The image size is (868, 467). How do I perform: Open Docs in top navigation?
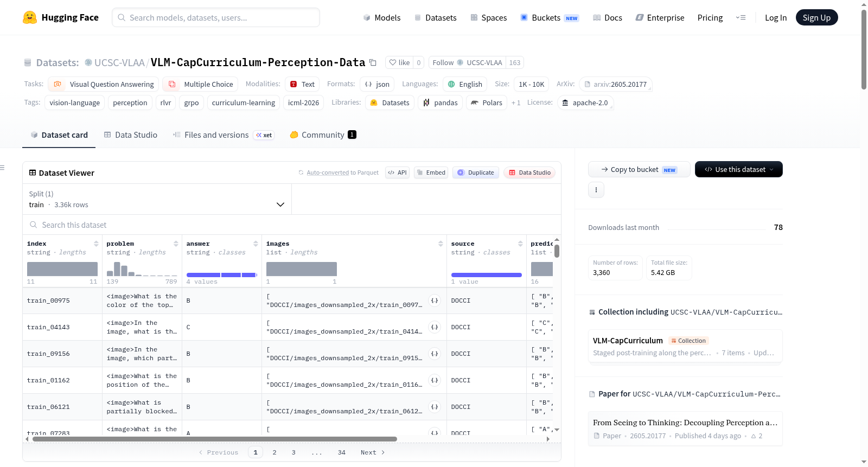608,17
